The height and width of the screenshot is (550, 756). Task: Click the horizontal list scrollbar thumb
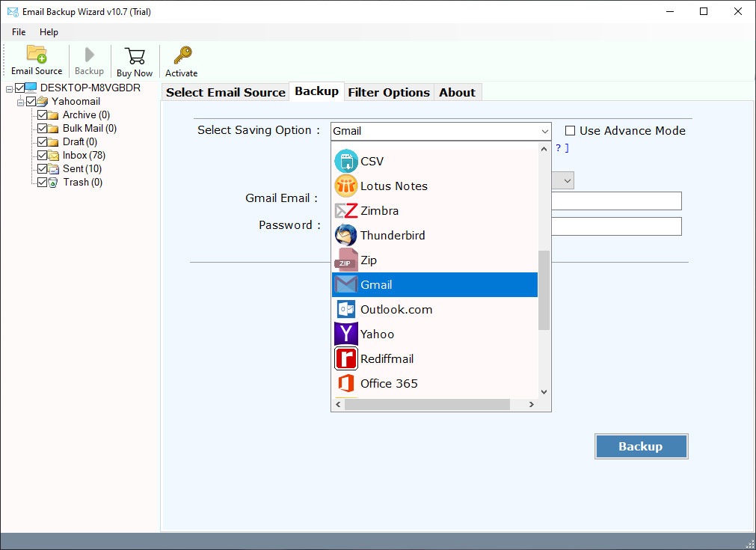click(427, 404)
